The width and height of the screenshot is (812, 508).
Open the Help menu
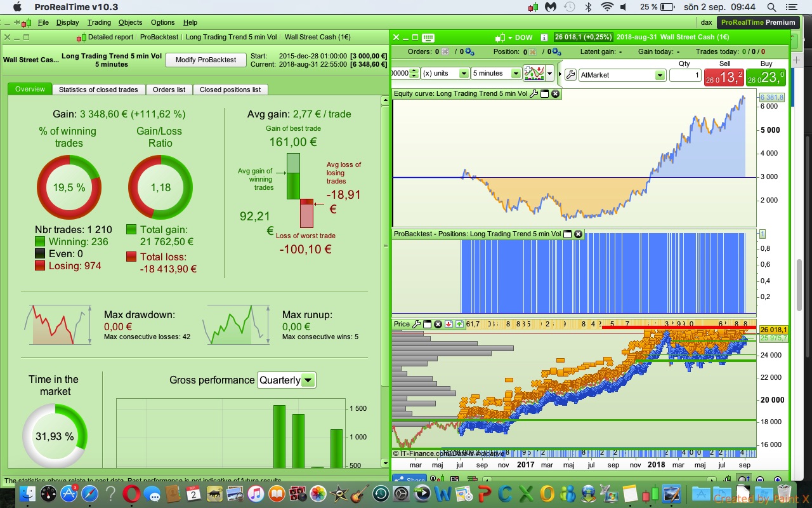point(190,22)
